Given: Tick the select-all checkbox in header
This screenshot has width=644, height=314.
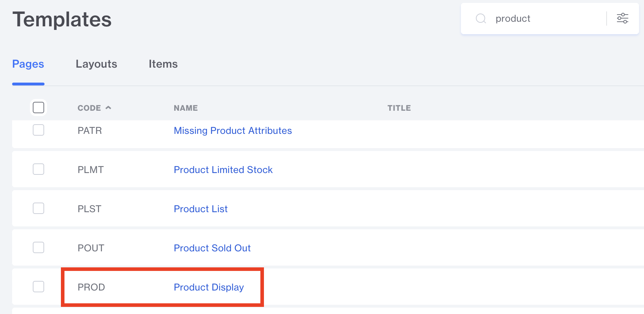Looking at the screenshot, I should pos(38,108).
